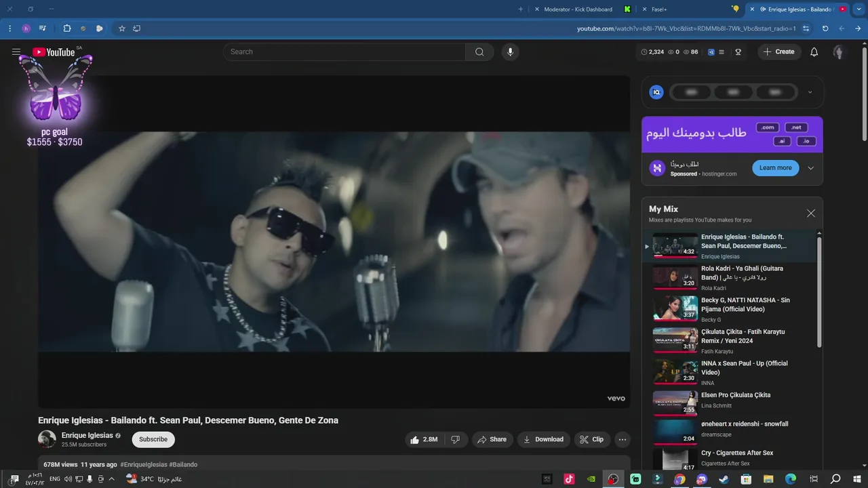
Task: Open the media controls playlist icon
Action: coord(43,28)
